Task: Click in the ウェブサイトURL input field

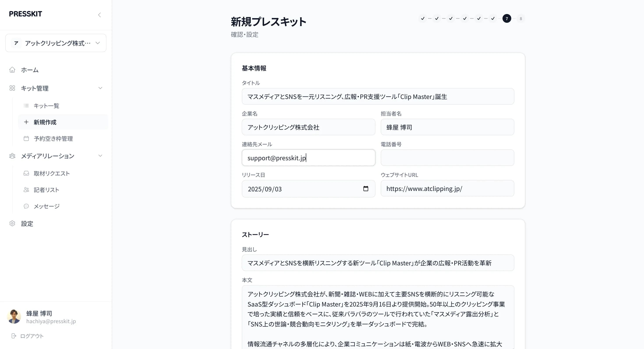Action: tap(447, 189)
